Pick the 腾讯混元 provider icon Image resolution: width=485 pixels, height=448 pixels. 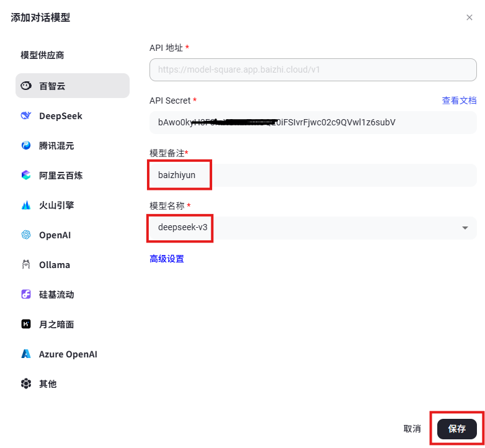pyautogui.click(x=26, y=145)
